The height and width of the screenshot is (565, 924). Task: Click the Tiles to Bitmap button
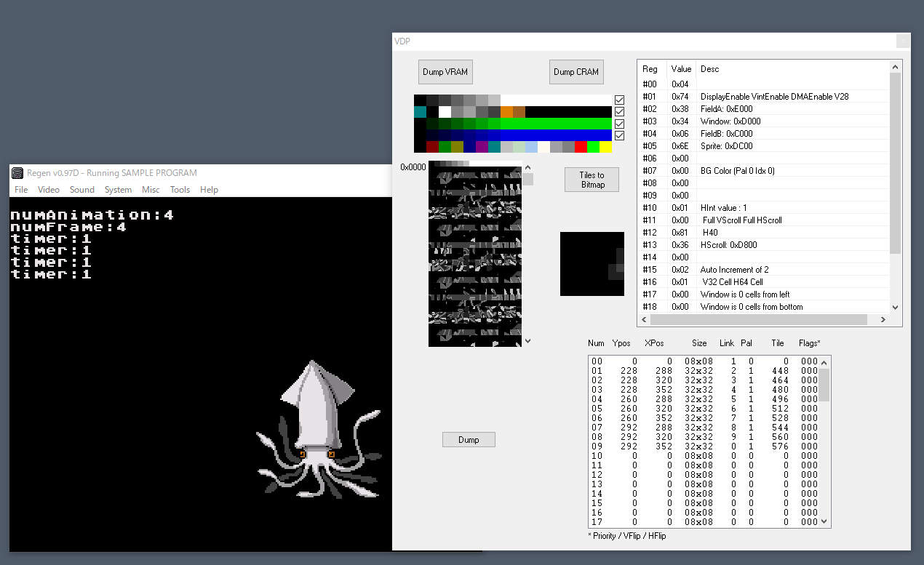592,180
